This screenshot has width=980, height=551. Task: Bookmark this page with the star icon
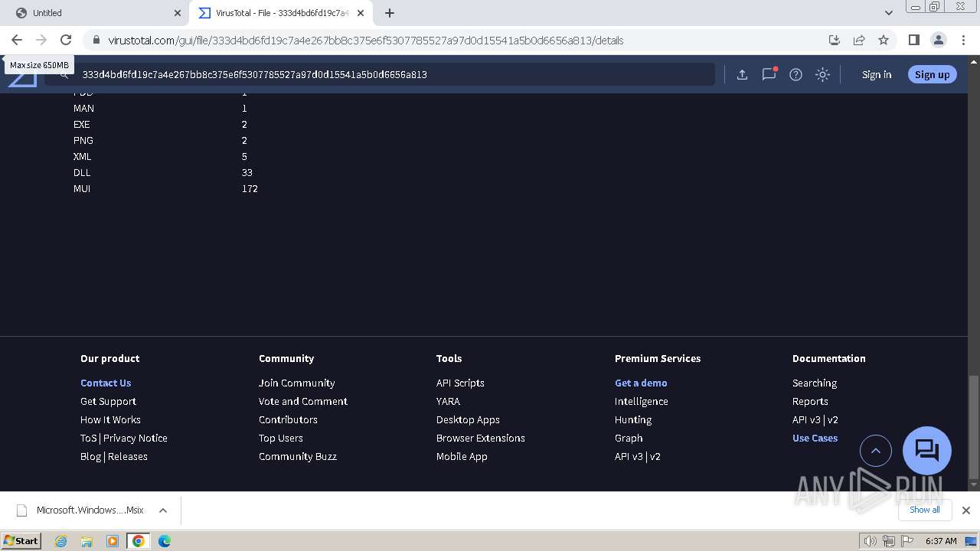tap(884, 40)
